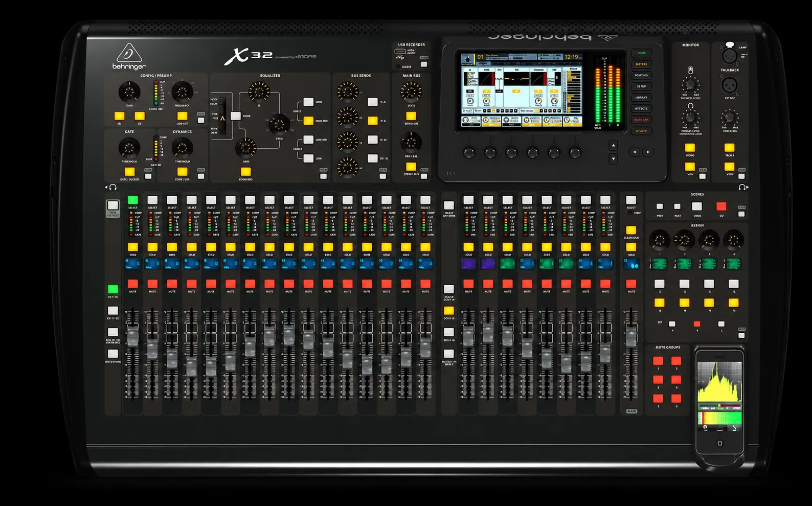The height and width of the screenshot is (506, 812).
Task: Enable the MONO BUS main bus button
Action: tap(411, 116)
